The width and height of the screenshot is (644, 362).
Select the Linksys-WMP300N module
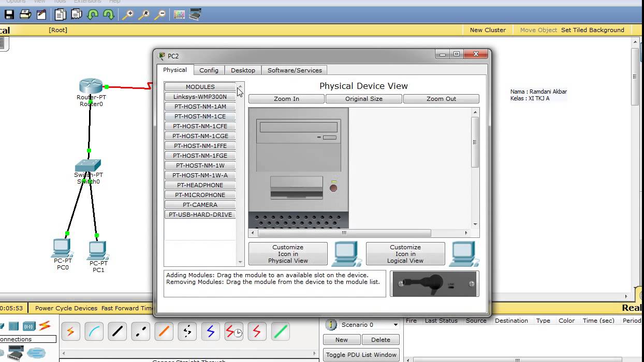click(x=200, y=97)
